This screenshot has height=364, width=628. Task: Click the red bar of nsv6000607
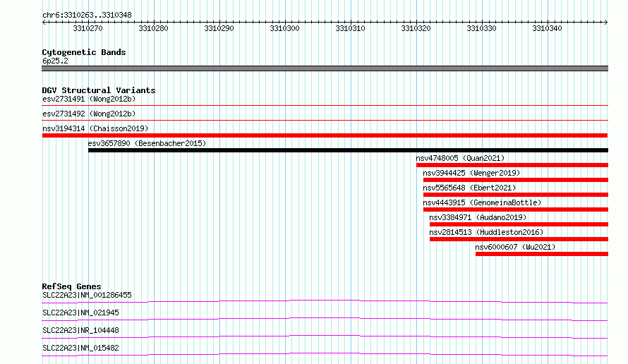click(542, 254)
